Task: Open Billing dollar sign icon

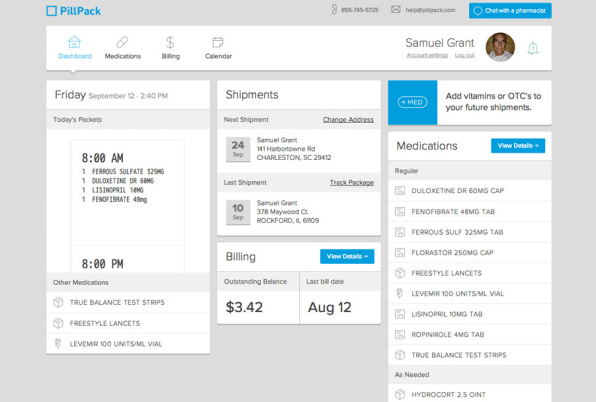Action: click(x=170, y=42)
